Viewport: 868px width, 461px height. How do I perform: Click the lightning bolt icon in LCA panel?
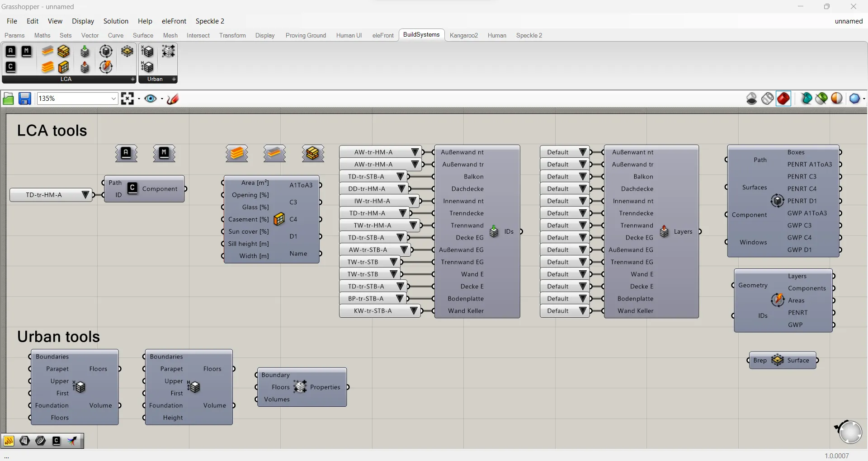(x=106, y=67)
